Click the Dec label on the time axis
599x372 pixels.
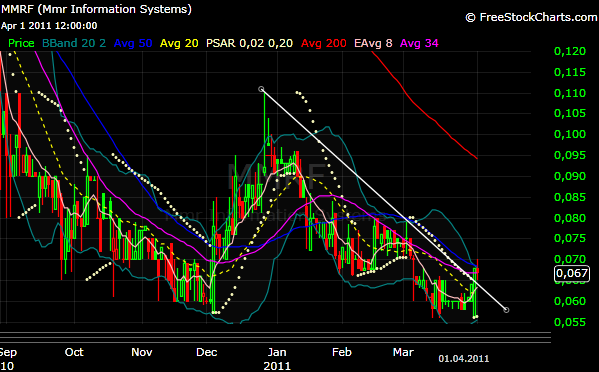(207, 352)
